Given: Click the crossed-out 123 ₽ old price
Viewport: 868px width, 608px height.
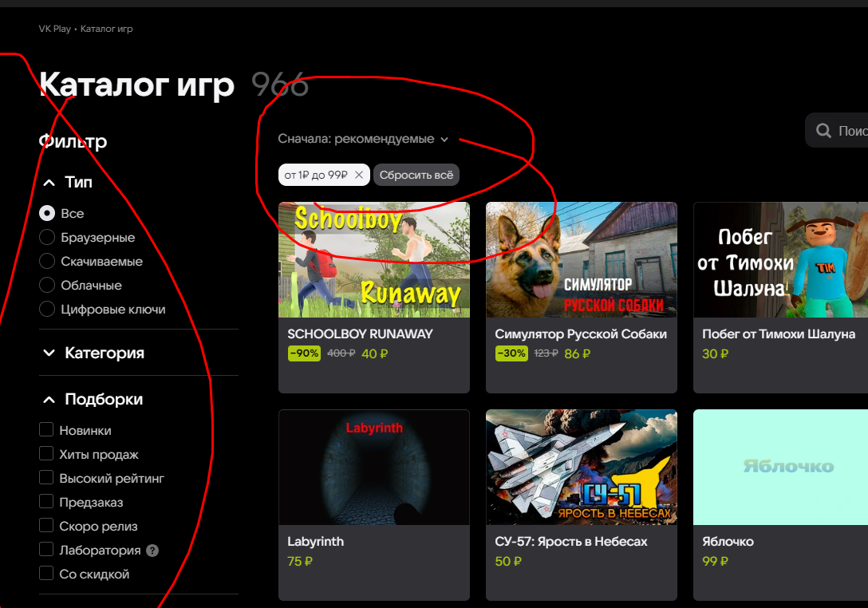Looking at the screenshot, I should (546, 353).
